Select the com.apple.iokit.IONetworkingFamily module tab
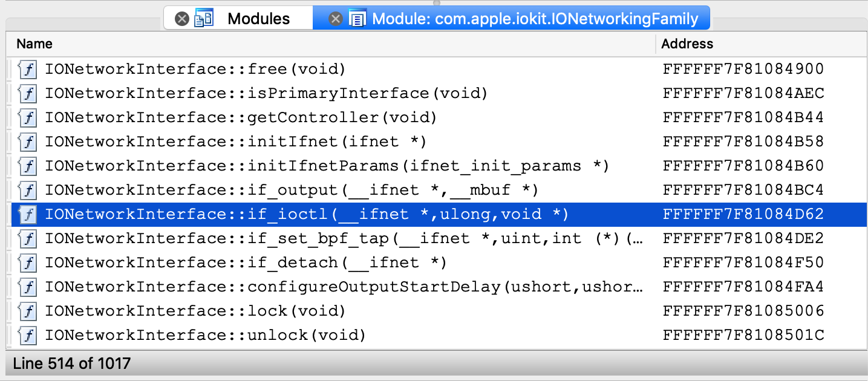This screenshot has height=381, width=868. [x=535, y=19]
